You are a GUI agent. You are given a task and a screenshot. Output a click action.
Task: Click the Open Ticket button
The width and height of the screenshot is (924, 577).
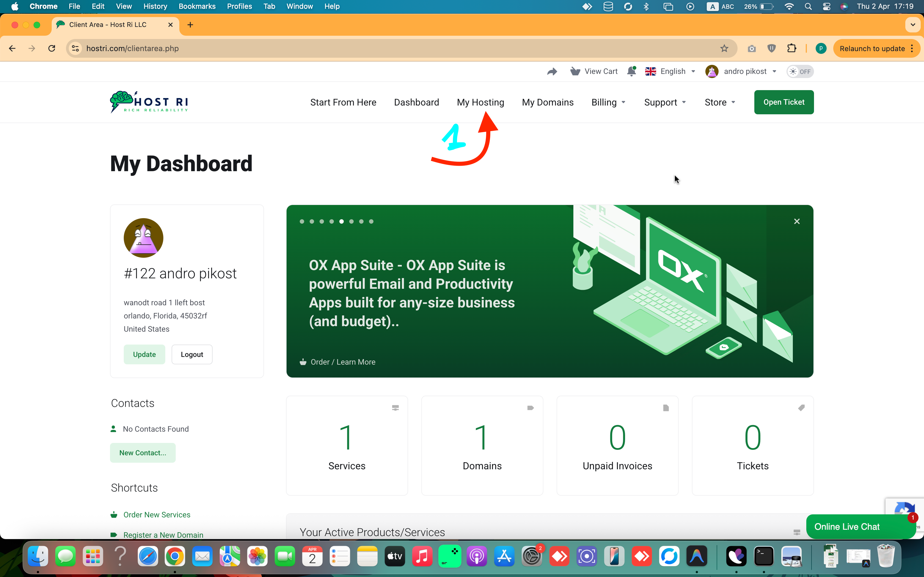783,102
